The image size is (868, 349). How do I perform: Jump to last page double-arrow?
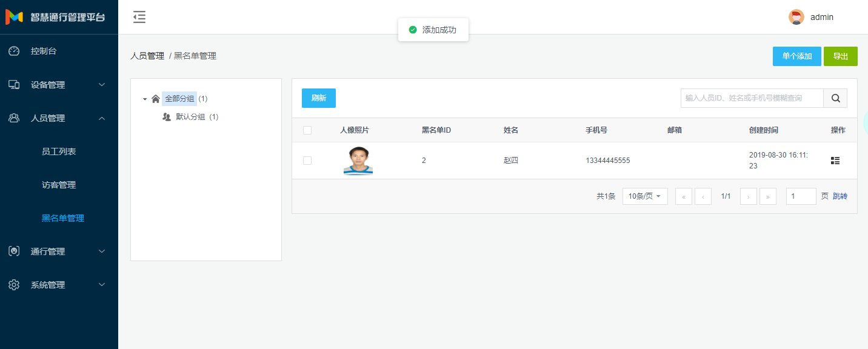point(768,196)
